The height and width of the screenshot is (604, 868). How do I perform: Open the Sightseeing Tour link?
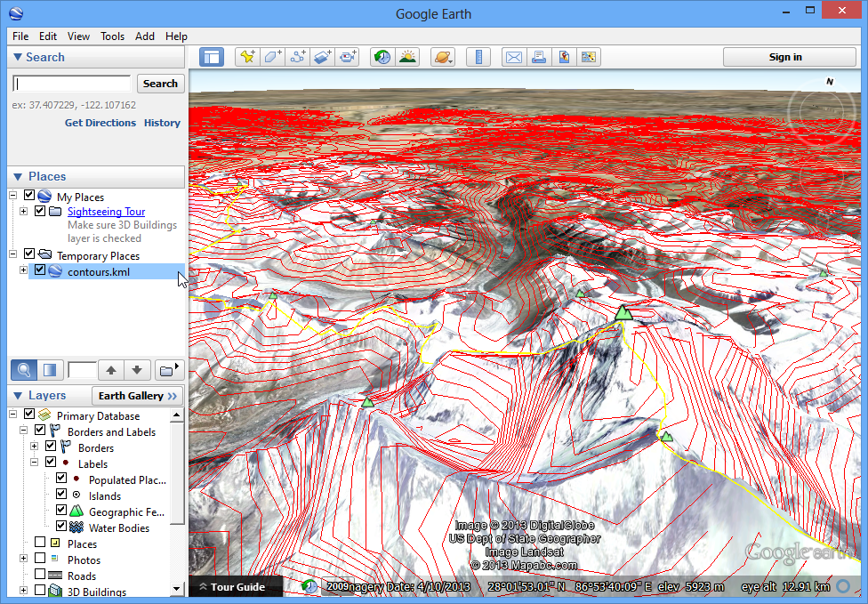pyautogui.click(x=107, y=212)
